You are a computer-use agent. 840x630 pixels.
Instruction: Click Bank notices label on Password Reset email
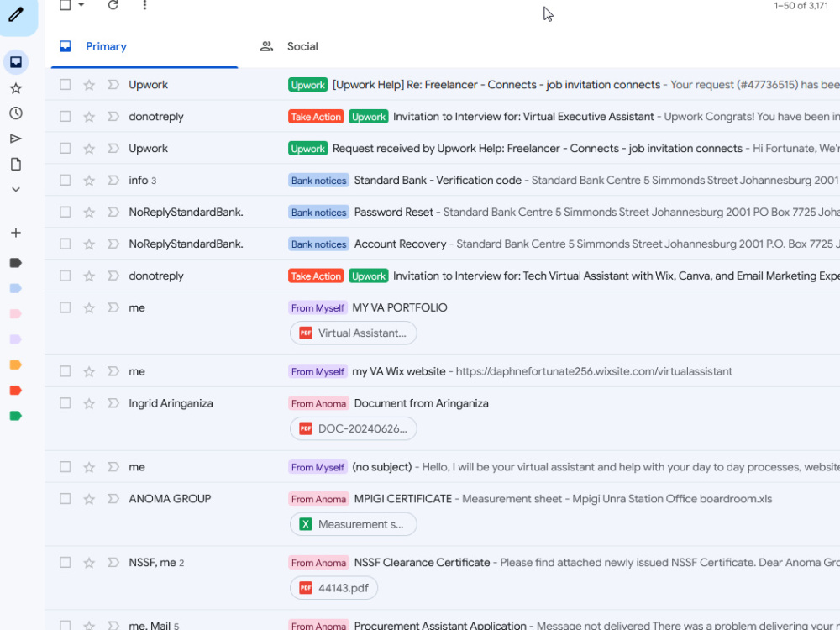(318, 213)
